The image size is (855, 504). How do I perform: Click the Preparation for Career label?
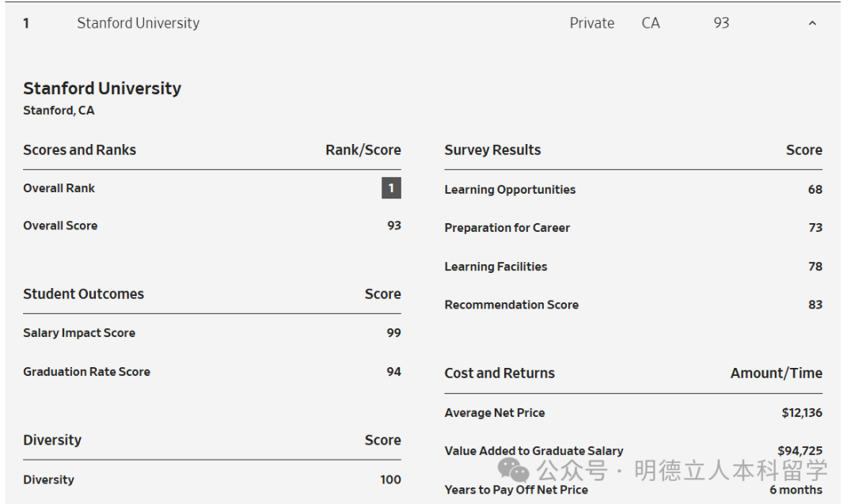(507, 228)
